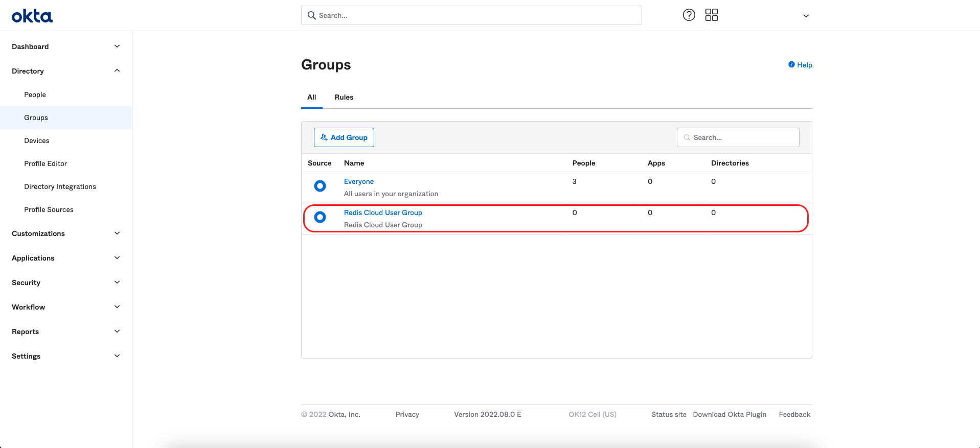The image size is (980, 448).
Task: Expand the Applications sidebar section
Action: pyautogui.click(x=117, y=258)
